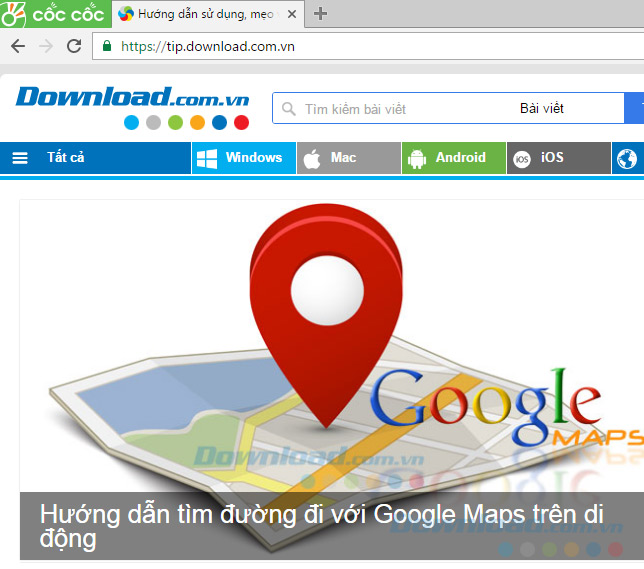The height and width of the screenshot is (569, 644).
Task: Click the Windows logo icon
Action: coord(207,158)
